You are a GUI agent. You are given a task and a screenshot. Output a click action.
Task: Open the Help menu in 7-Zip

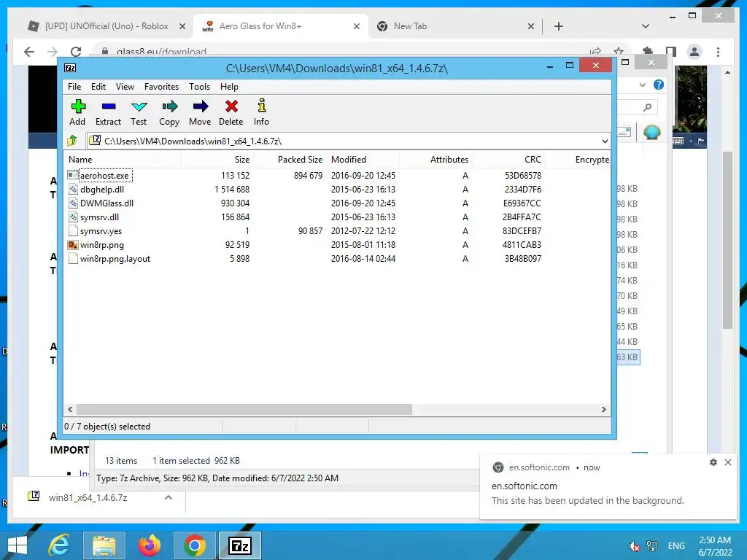(x=229, y=87)
